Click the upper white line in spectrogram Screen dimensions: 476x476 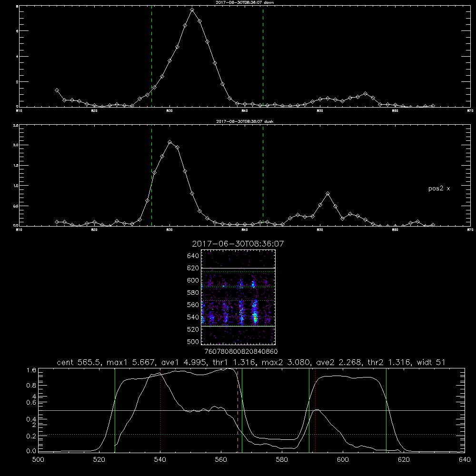238,268
